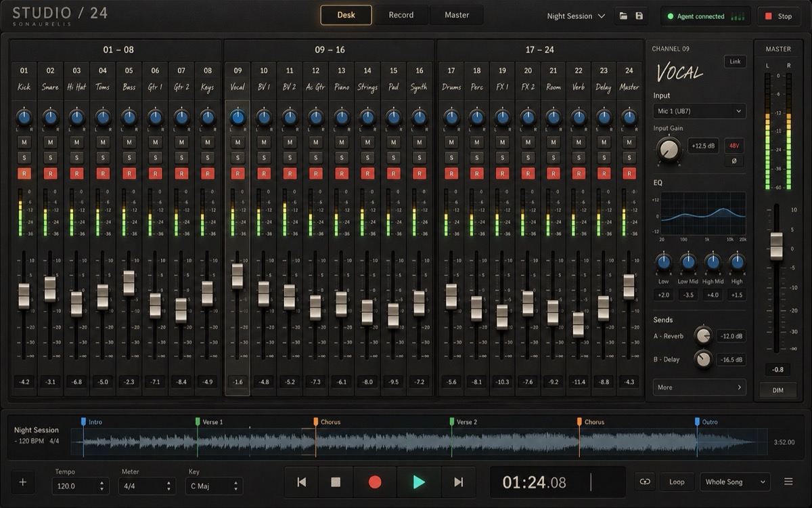Click the Kick channel pan knob
This screenshot has height=508, width=812.
tap(24, 117)
